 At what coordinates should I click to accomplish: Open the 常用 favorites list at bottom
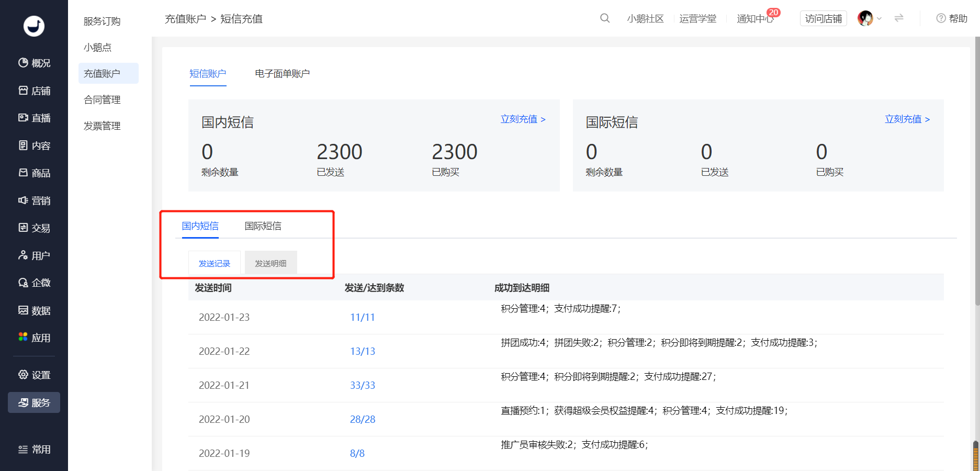point(35,449)
